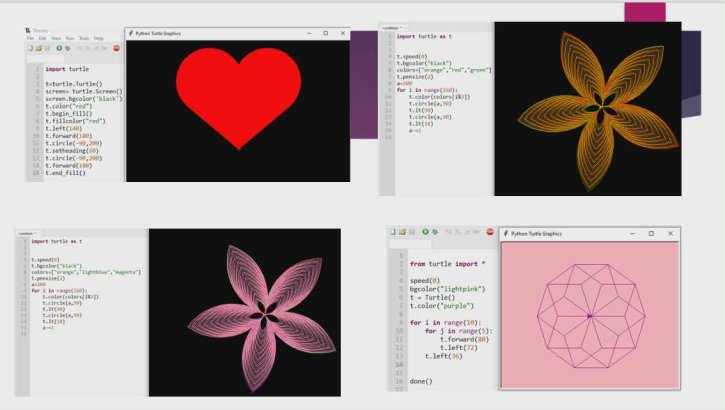Image resolution: width=725 pixels, height=410 pixels.
Task: Open the File menu in Thonny
Action: (x=30, y=38)
